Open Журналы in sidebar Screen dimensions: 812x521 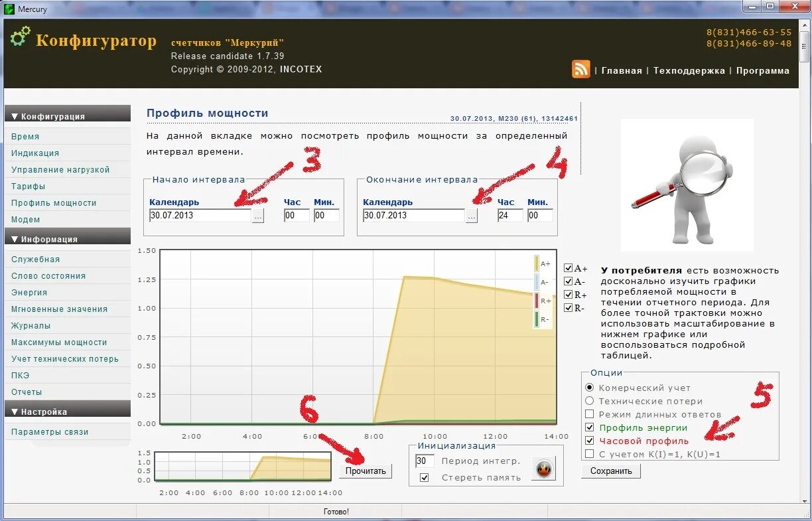(31, 325)
